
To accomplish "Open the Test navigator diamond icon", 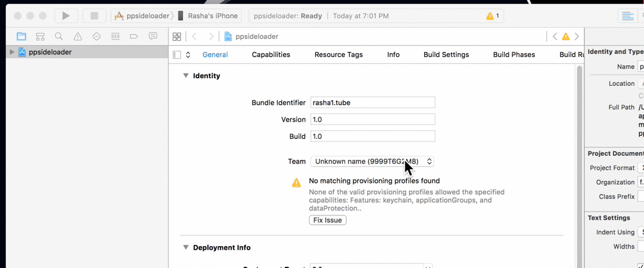I will [x=96, y=37].
